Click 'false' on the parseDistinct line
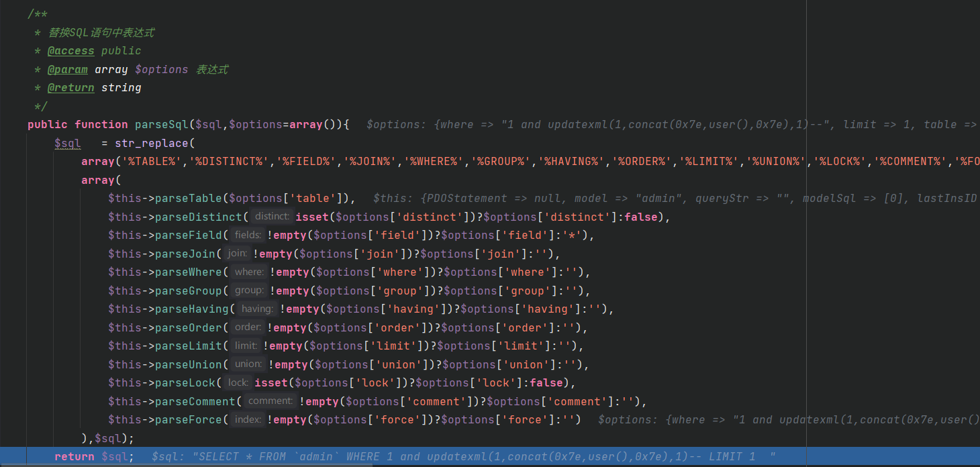Screen dimensions: 980x467 coord(642,217)
